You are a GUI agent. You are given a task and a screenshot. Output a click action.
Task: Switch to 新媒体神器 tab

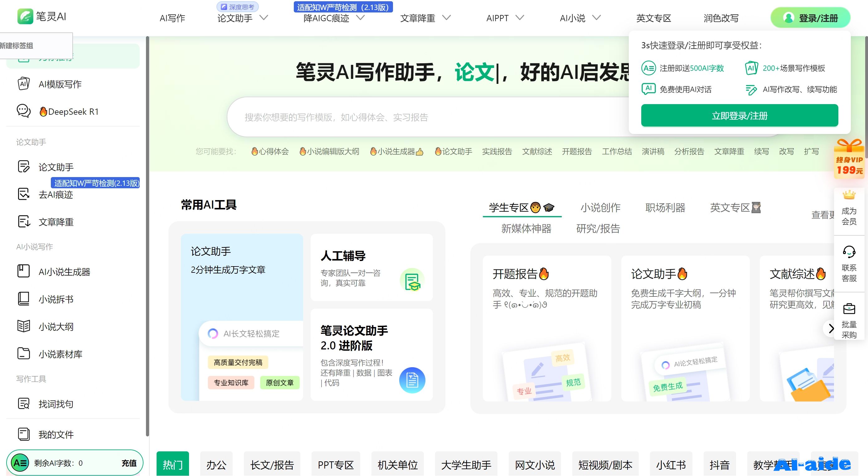click(526, 228)
